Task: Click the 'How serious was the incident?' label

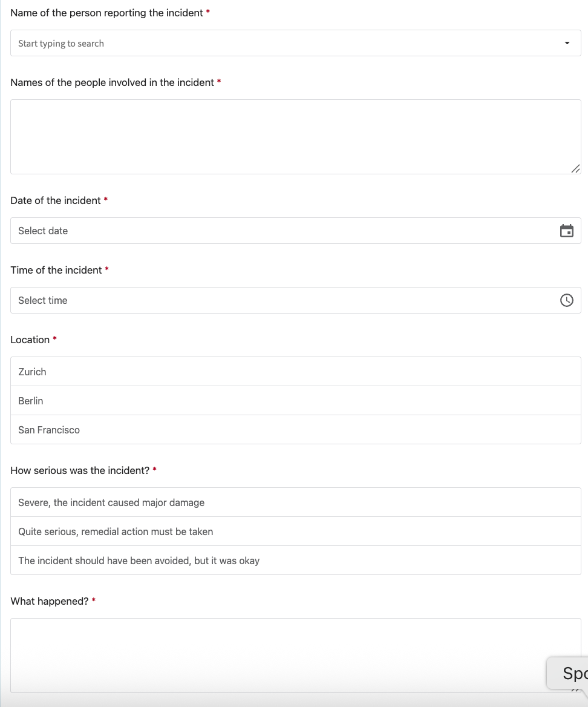Action: (x=80, y=470)
